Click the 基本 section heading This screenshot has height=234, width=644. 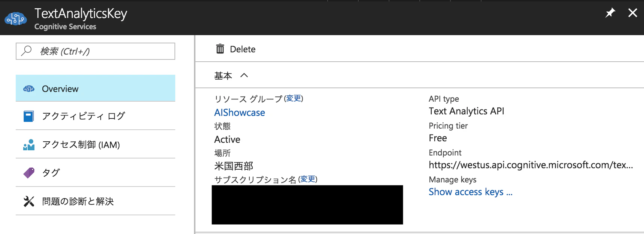[x=223, y=76]
